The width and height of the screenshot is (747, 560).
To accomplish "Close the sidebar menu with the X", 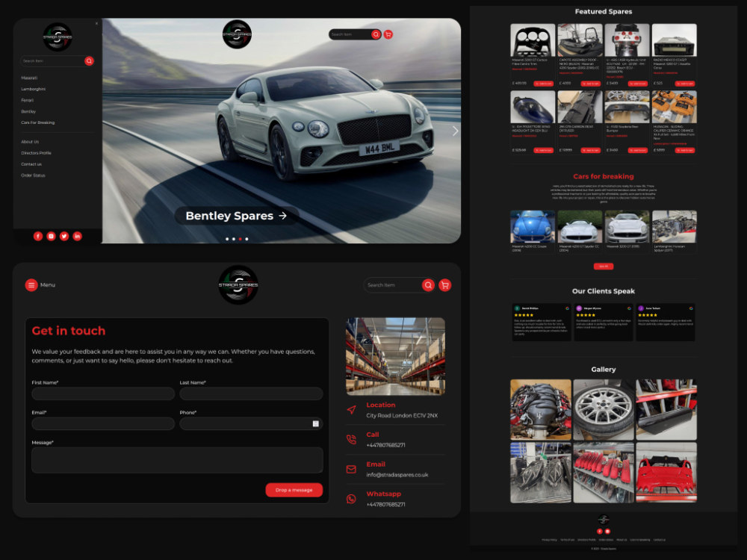I will pyautogui.click(x=96, y=23).
